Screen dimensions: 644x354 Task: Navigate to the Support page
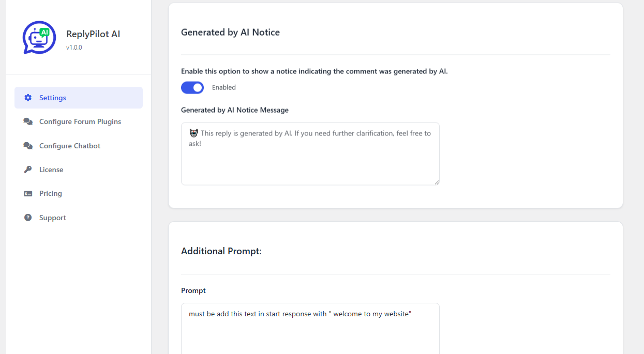[x=53, y=218]
